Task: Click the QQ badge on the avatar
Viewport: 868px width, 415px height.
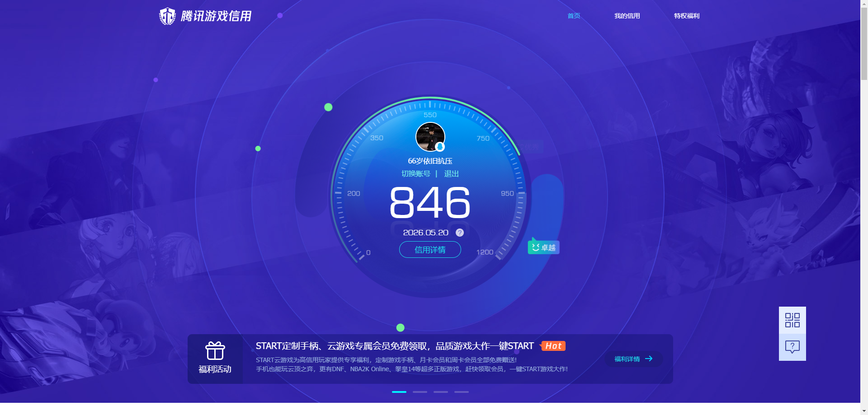Action: tap(440, 147)
